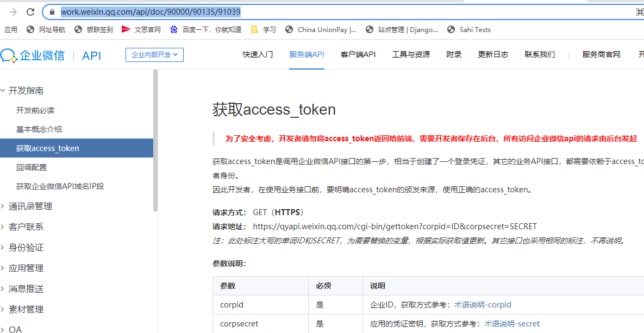The width and height of the screenshot is (644, 333).
Task: Switch to 客户端API tab
Action: tap(358, 54)
